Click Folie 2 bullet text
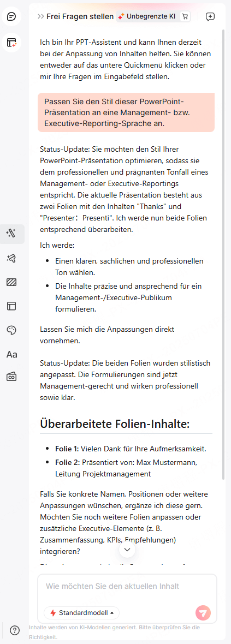 point(127,468)
